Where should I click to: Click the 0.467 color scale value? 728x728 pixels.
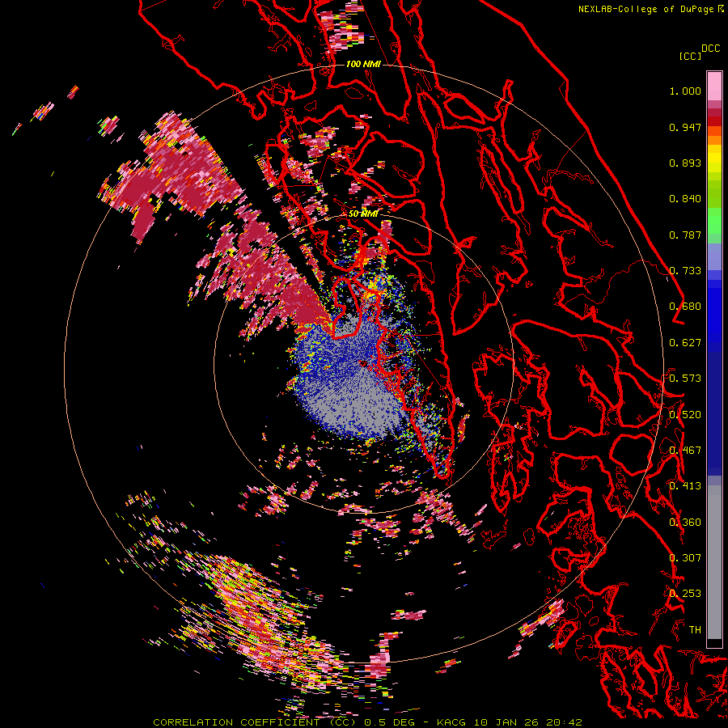(685, 451)
